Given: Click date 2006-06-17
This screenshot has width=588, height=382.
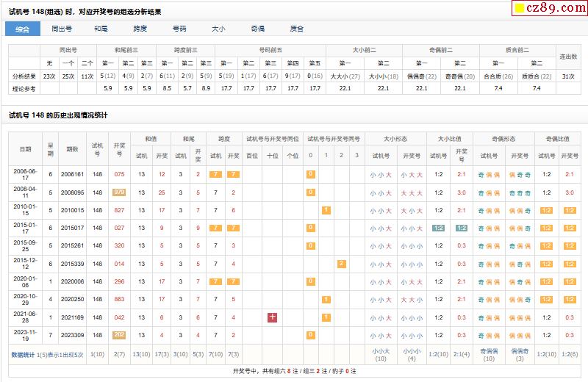Looking at the screenshot, I should 25,174.
